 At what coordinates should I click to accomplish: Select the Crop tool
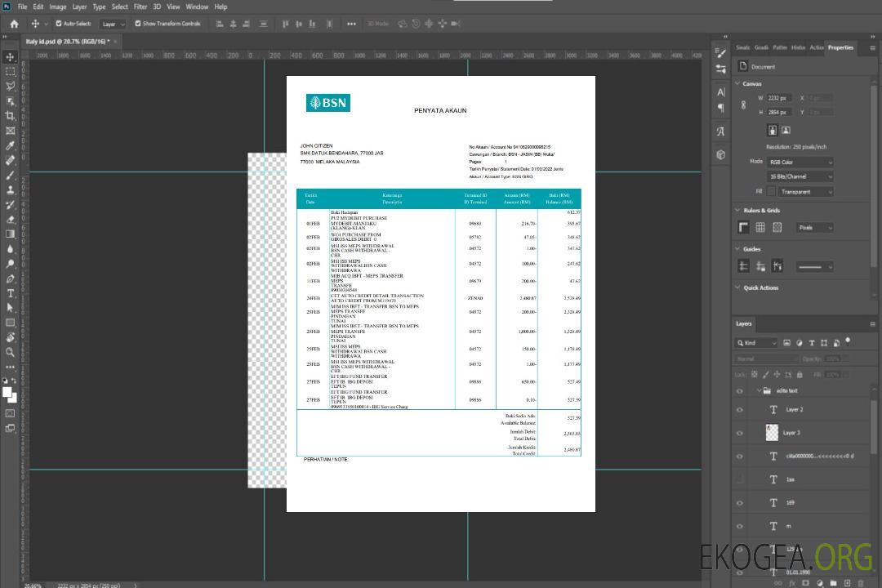pos(10,116)
